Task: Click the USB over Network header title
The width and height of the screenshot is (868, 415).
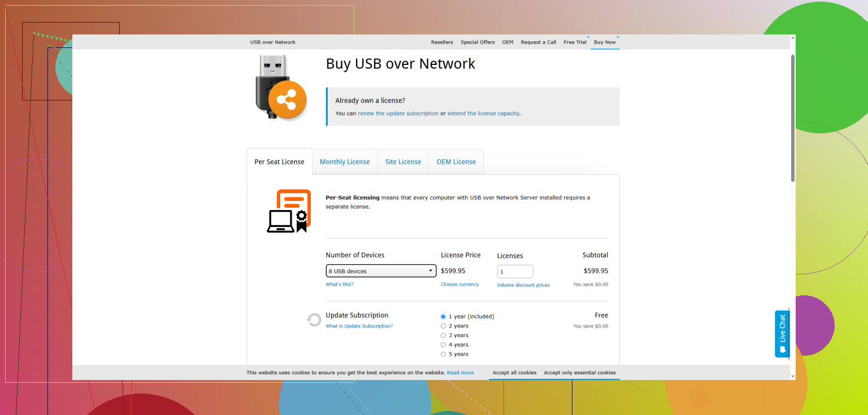Action: pyautogui.click(x=273, y=42)
